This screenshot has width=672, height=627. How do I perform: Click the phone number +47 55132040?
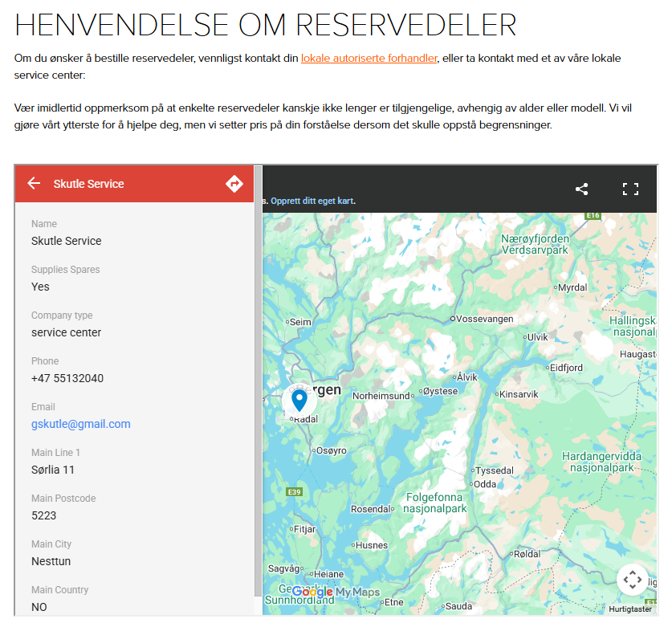67,378
